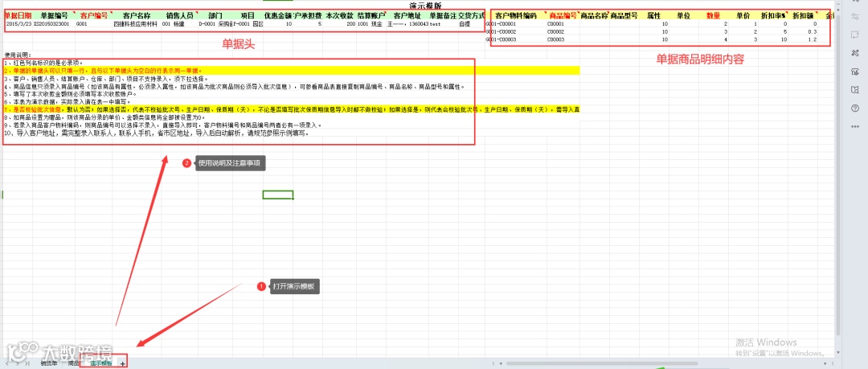This screenshot has height=369, width=868.
Task: Select the 演示模版 title cell
Action: (x=425, y=6)
